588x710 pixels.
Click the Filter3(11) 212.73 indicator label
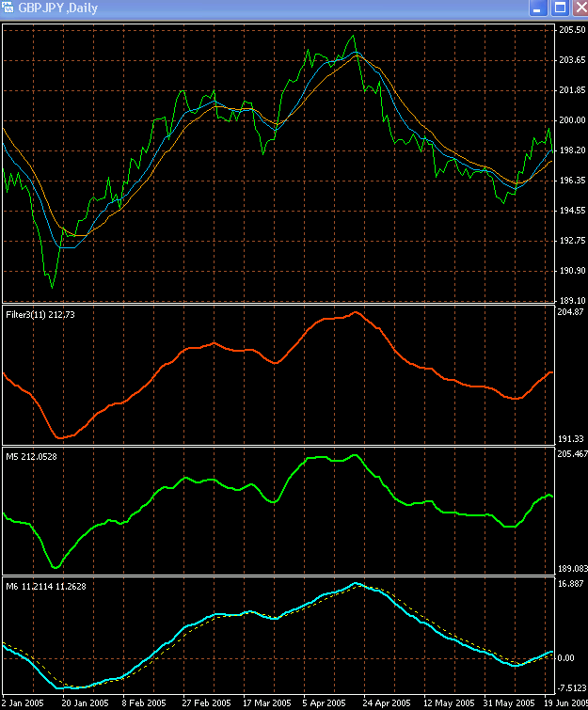tap(40, 315)
